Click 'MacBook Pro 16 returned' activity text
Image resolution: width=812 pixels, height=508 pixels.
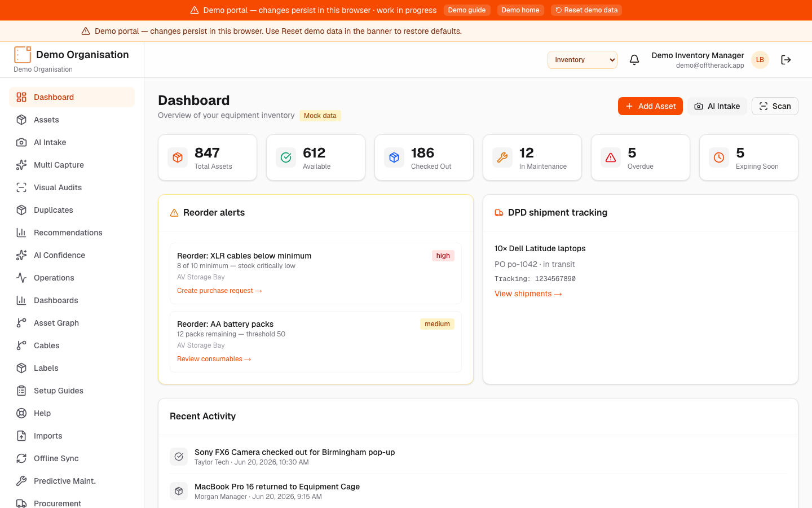(277, 487)
